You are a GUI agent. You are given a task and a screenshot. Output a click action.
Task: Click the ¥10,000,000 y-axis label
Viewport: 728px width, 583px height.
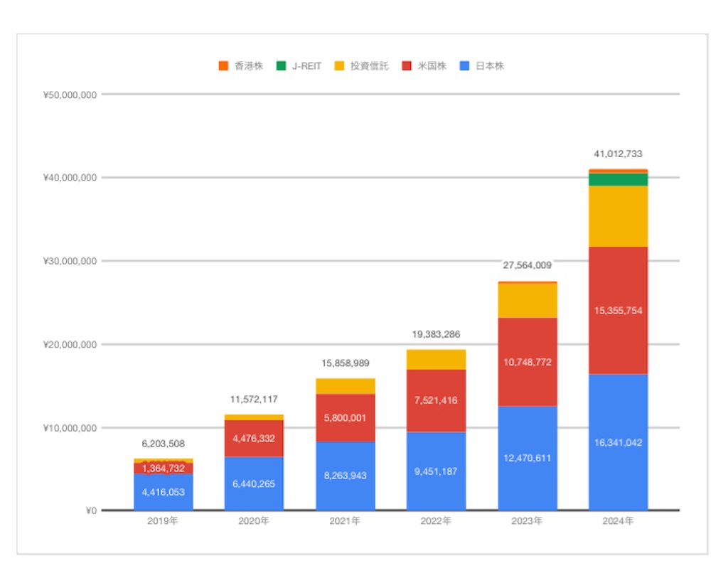point(70,427)
